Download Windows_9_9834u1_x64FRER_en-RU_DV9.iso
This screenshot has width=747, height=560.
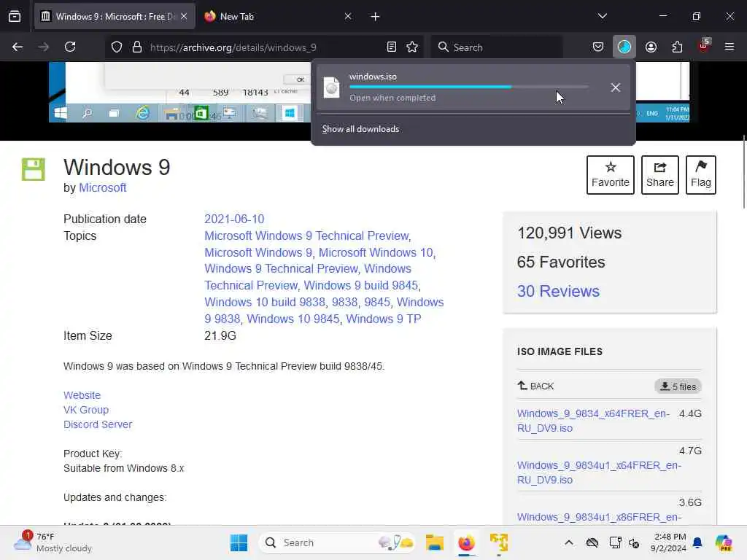pyautogui.click(x=599, y=472)
